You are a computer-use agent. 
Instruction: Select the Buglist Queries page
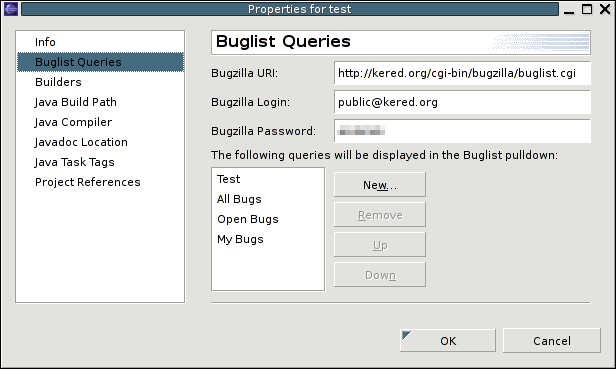100,62
